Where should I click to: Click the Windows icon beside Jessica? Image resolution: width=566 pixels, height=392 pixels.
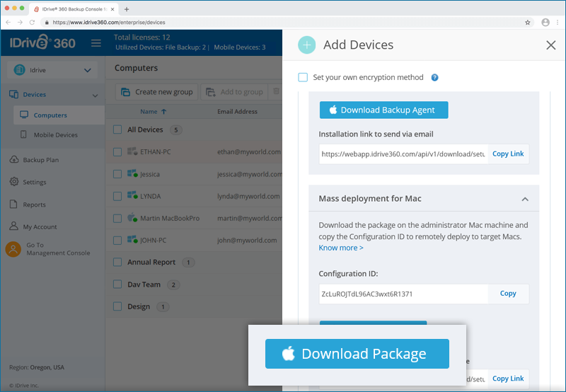(132, 173)
